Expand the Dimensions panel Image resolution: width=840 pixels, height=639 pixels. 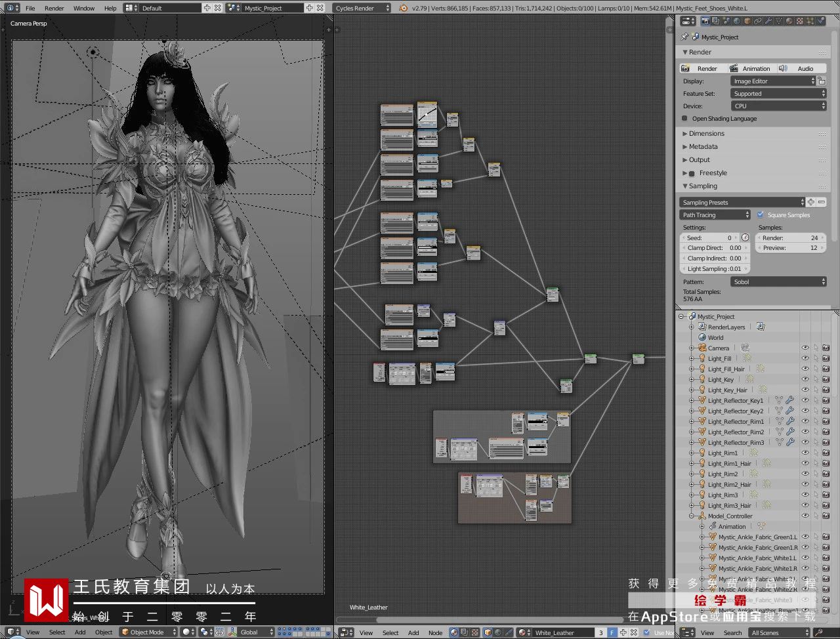pos(706,134)
